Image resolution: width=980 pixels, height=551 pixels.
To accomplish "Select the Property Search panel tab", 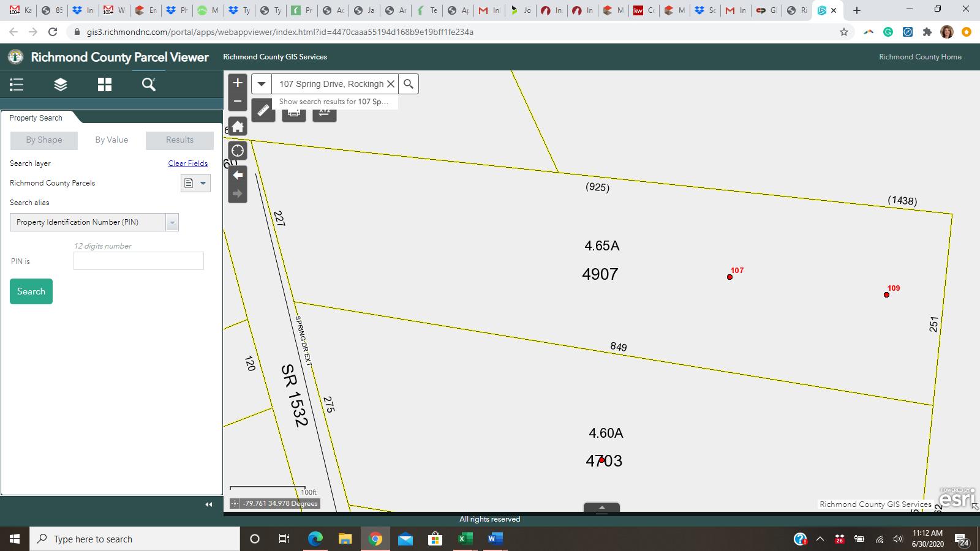I will point(36,118).
